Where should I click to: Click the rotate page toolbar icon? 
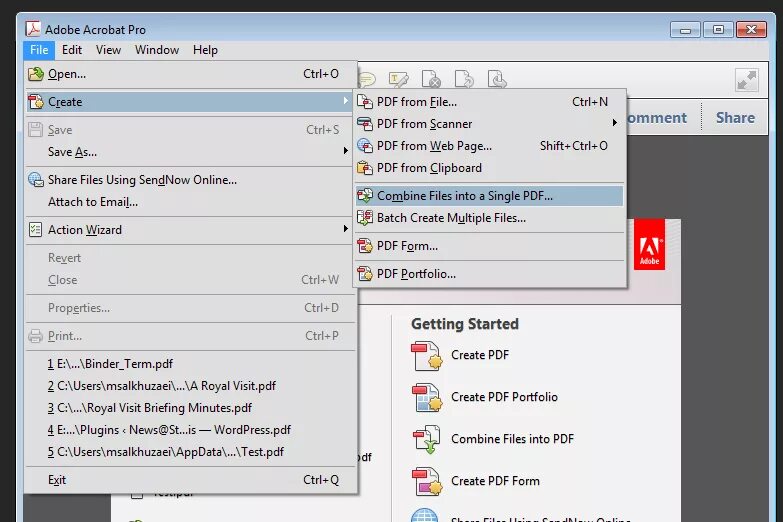tap(464, 79)
